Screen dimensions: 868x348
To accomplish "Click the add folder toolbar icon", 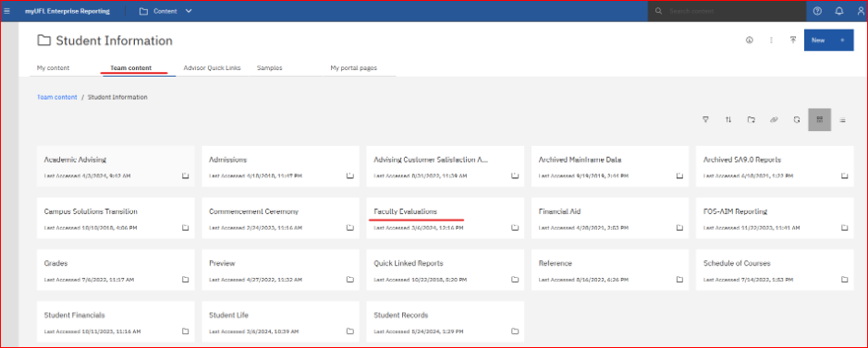I will [751, 119].
